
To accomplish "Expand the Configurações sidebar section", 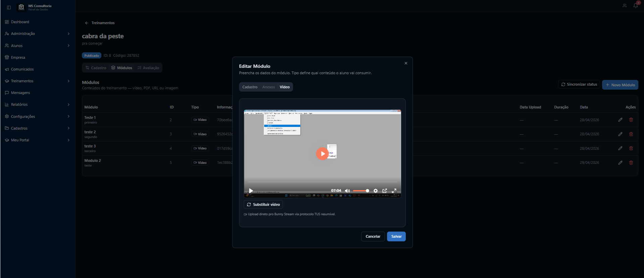I will click(x=38, y=117).
